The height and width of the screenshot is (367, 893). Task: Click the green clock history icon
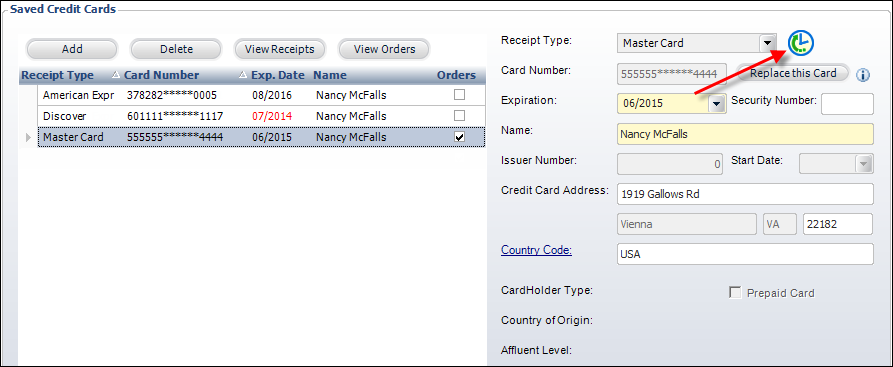point(801,43)
